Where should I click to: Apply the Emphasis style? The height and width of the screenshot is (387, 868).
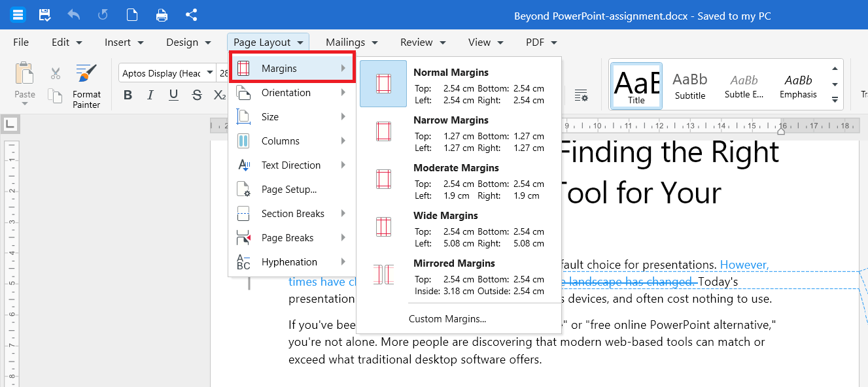798,86
